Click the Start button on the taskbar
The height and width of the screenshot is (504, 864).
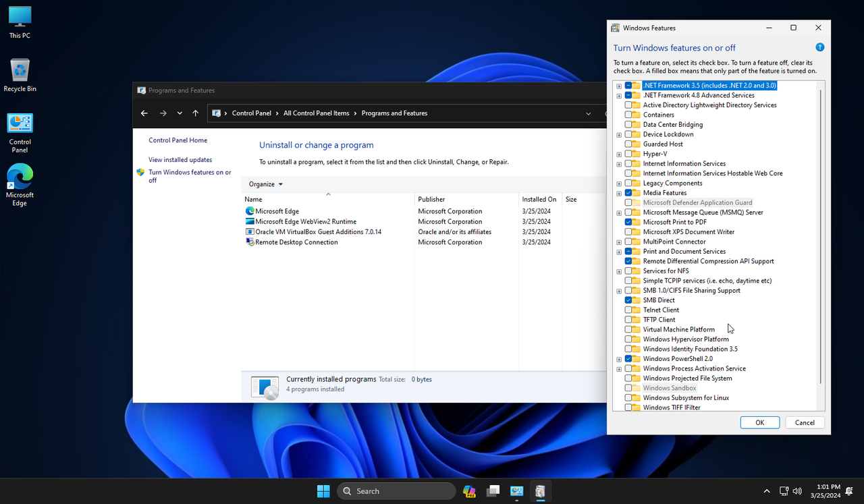(323, 491)
